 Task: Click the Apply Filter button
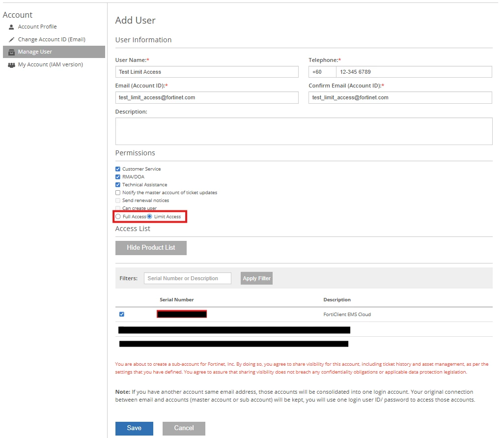tap(256, 279)
